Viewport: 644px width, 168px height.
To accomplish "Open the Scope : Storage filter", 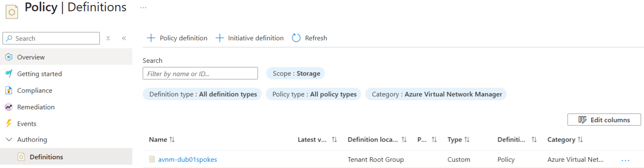I will click(x=296, y=73).
